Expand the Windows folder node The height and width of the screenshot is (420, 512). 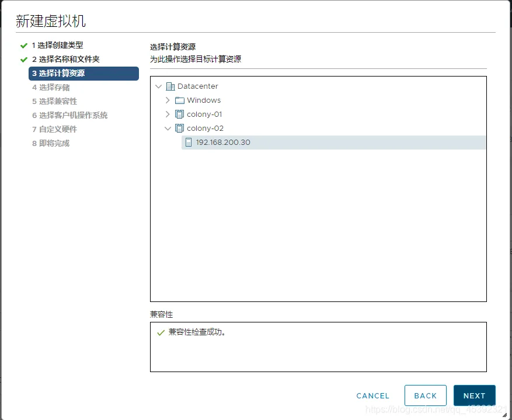tap(168, 100)
